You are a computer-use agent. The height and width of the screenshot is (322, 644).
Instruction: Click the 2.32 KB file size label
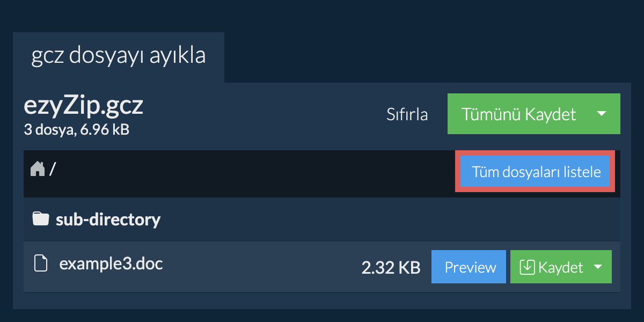pyautogui.click(x=391, y=267)
